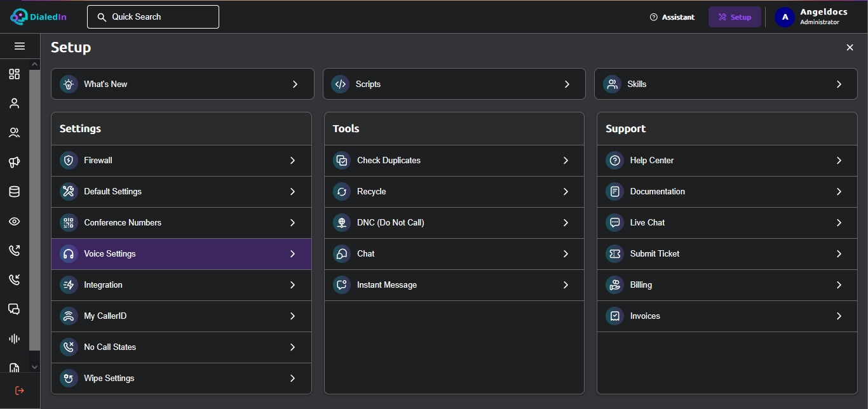Open the Integration settings entry
Screen dimensions: 868x409
click(181, 285)
